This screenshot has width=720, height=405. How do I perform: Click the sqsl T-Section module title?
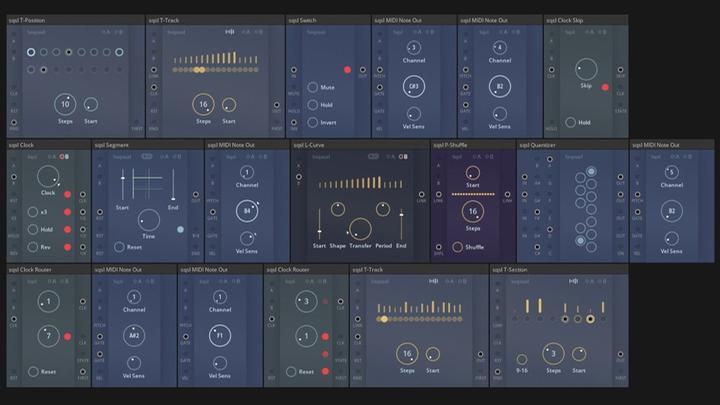pos(510,270)
